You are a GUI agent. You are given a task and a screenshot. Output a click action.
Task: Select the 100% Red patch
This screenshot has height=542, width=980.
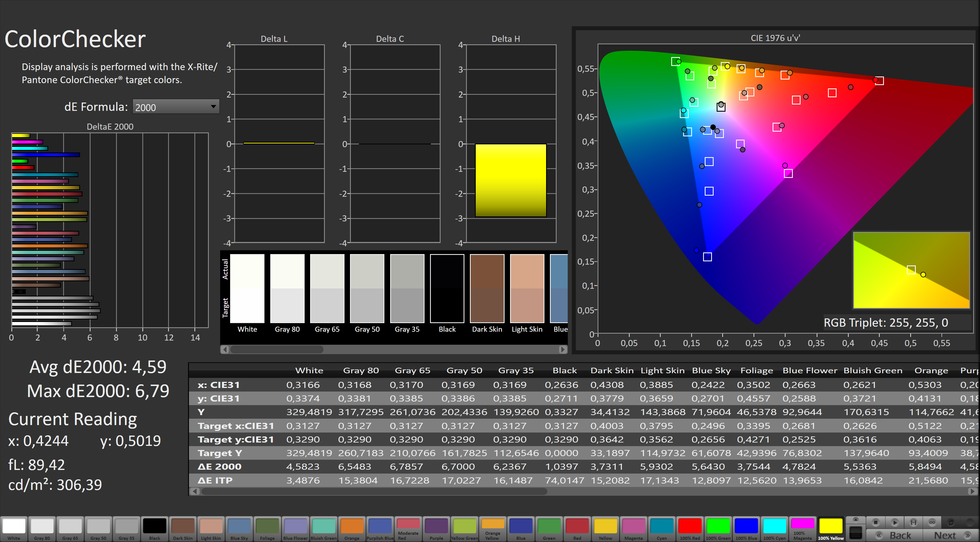click(x=690, y=529)
